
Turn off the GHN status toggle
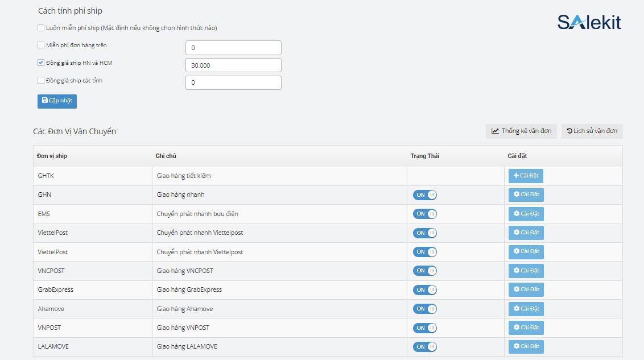coord(425,195)
